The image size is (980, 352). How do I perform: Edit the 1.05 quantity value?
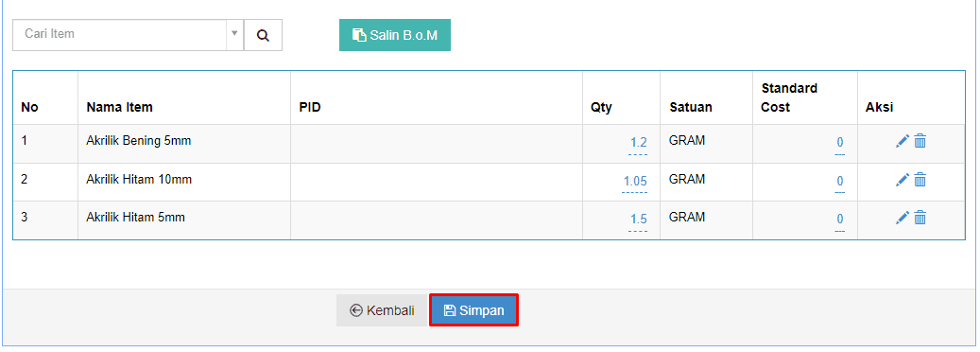(x=635, y=182)
